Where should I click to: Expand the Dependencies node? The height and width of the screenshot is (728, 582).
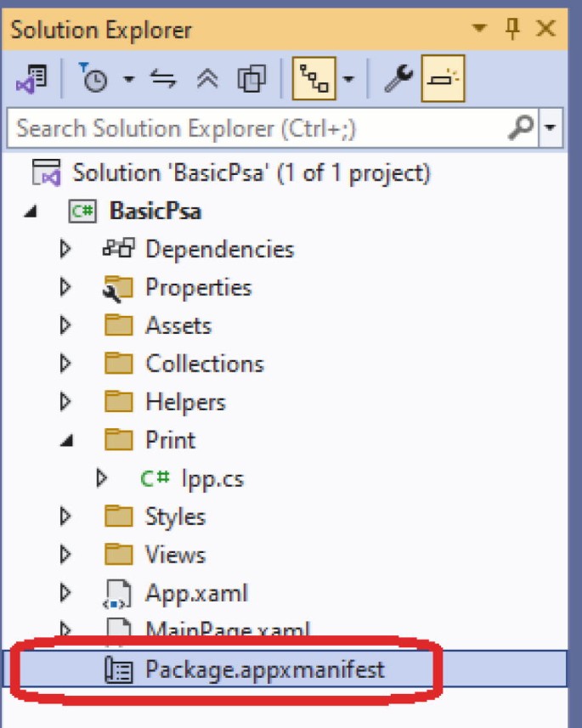[65, 249]
